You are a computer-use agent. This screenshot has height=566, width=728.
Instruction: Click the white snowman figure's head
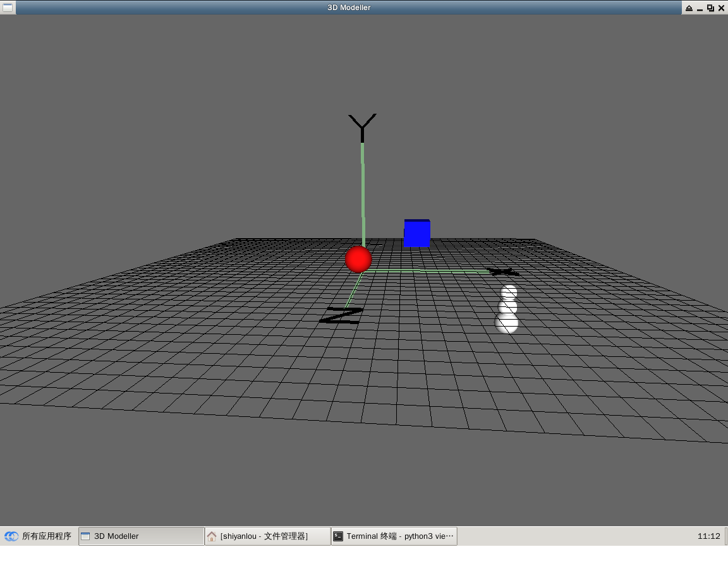(509, 292)
